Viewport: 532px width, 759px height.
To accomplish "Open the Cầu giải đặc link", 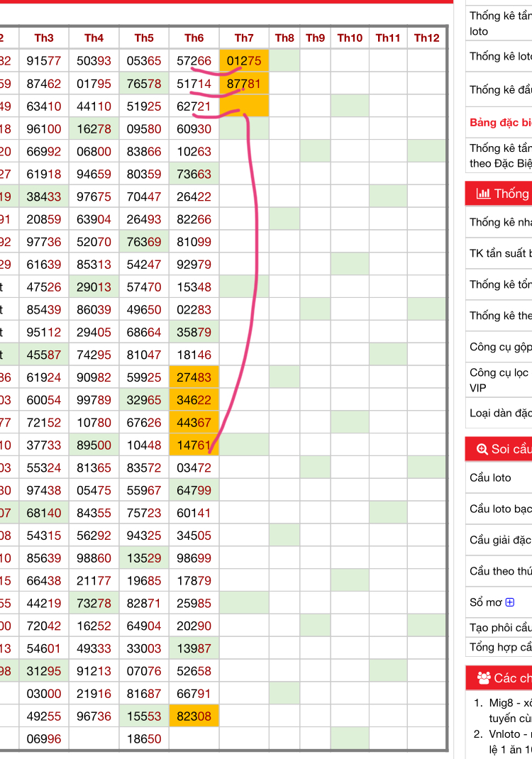I will [x=500, y=540].
